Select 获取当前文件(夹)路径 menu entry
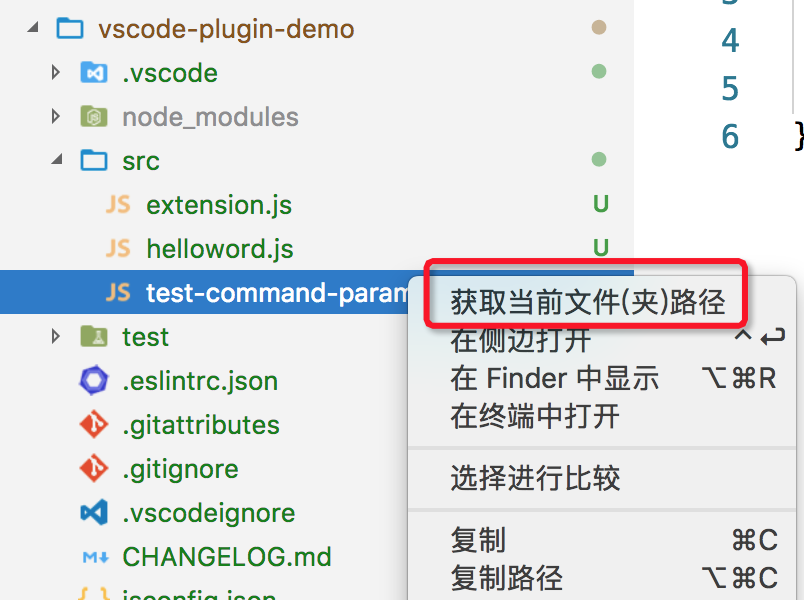The image size is (804, 600). tap(587, 301)
